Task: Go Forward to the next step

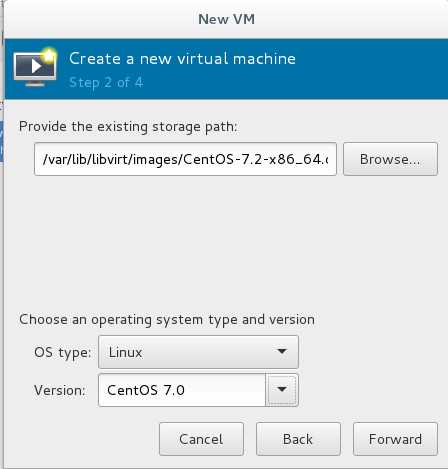Action: pyautogui.click(x=395, y=439)
